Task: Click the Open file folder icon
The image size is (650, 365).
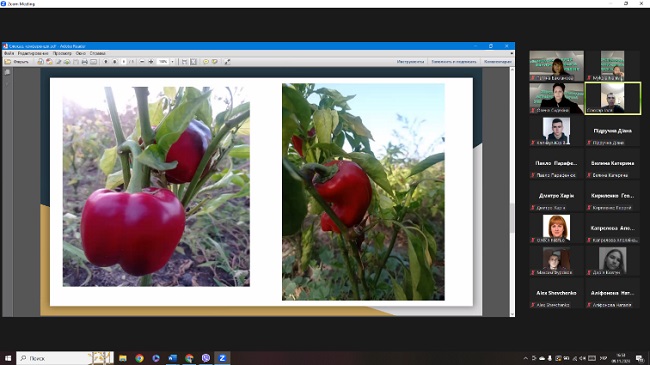Action: 7,61
